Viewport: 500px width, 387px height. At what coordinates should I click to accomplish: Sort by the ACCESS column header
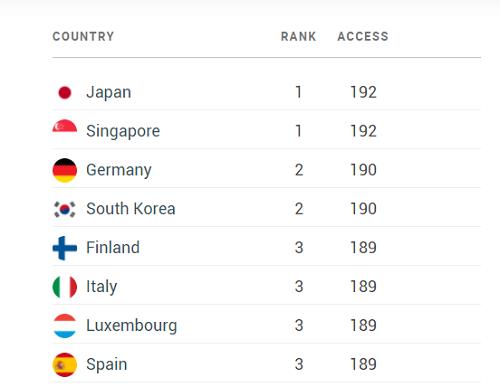(363, 36)
